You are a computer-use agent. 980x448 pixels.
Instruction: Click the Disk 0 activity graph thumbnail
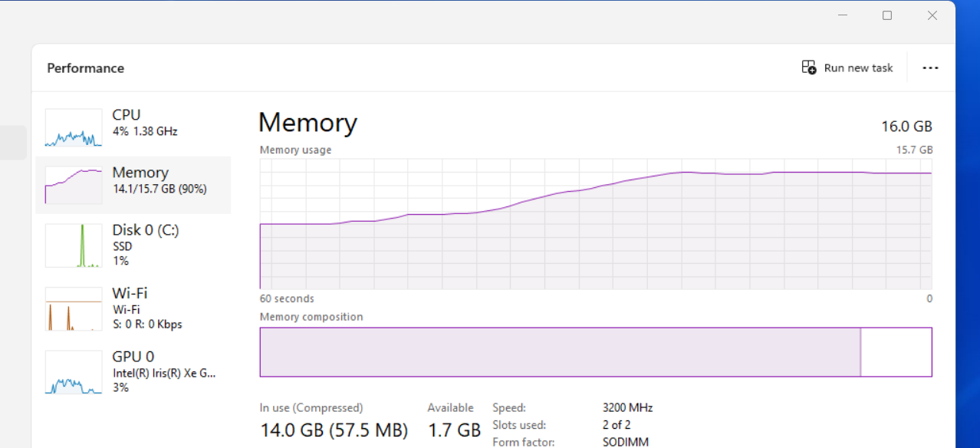click(73, 245)
